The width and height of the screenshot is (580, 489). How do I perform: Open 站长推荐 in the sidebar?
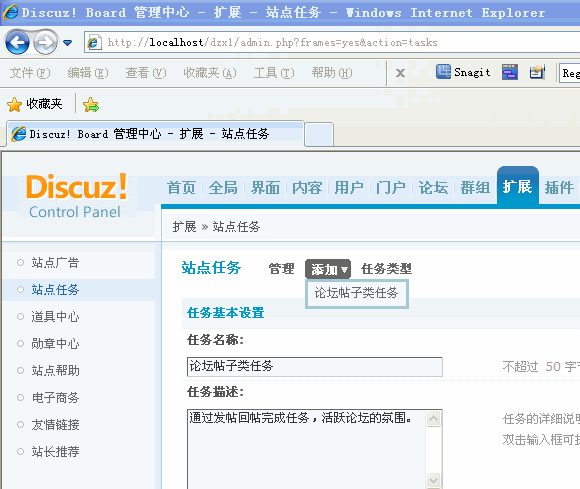tap(55, 452)
